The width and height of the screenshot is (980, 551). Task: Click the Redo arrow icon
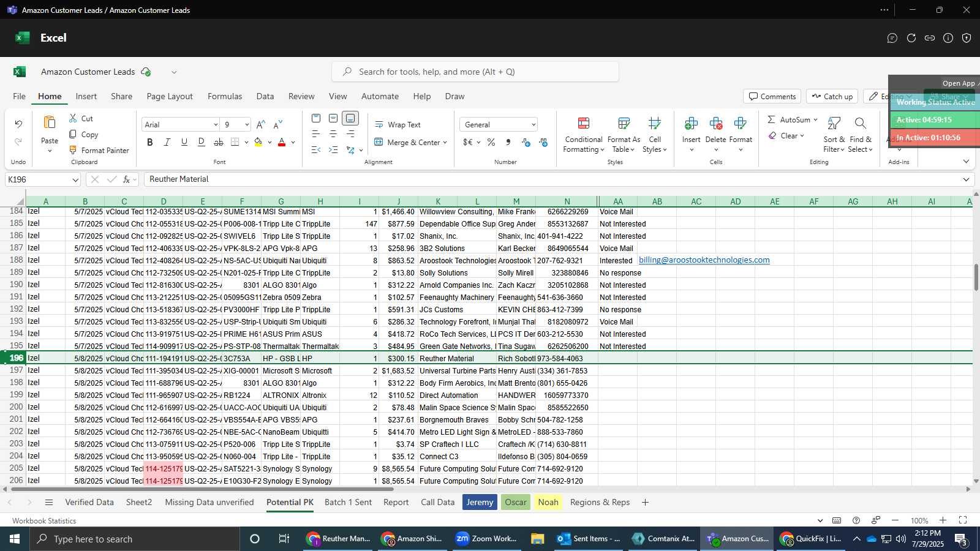(x=18, y=142)
